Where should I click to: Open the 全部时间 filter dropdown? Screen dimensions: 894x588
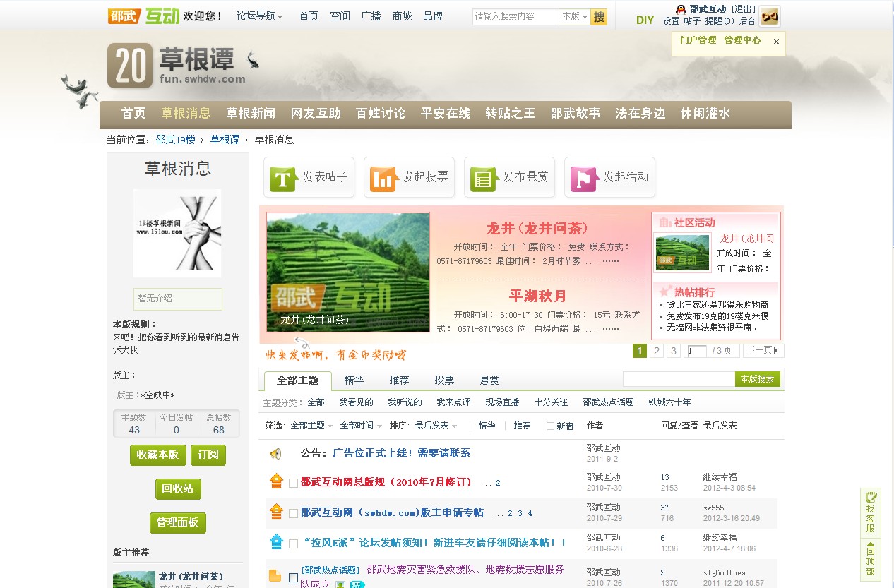click(x=361, y=426)
